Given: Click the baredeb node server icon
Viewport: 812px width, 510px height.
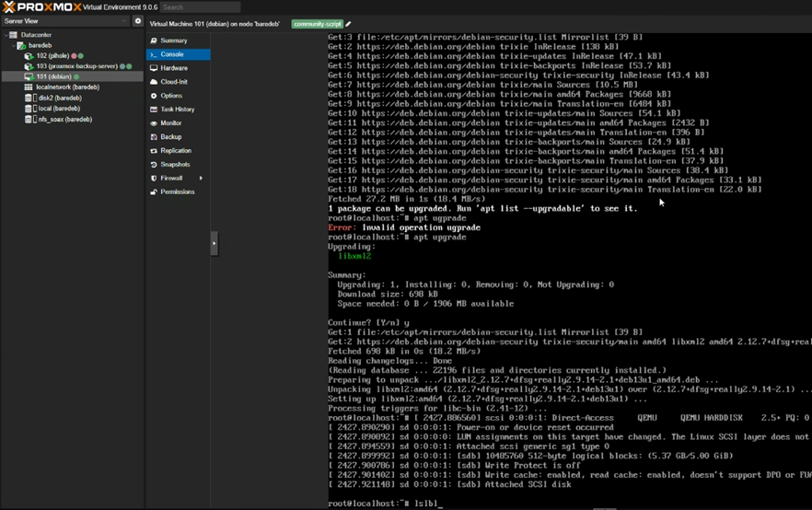Looking at the screenshot, I should pyautogui.click(x=21, y=45).
